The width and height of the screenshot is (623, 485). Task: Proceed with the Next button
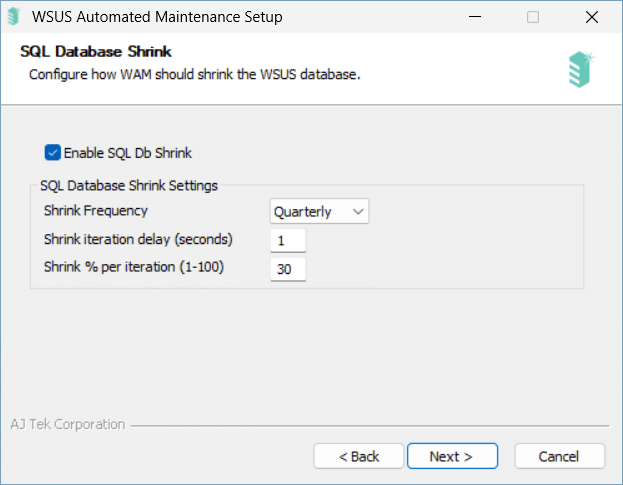click(x=452, y=456)
